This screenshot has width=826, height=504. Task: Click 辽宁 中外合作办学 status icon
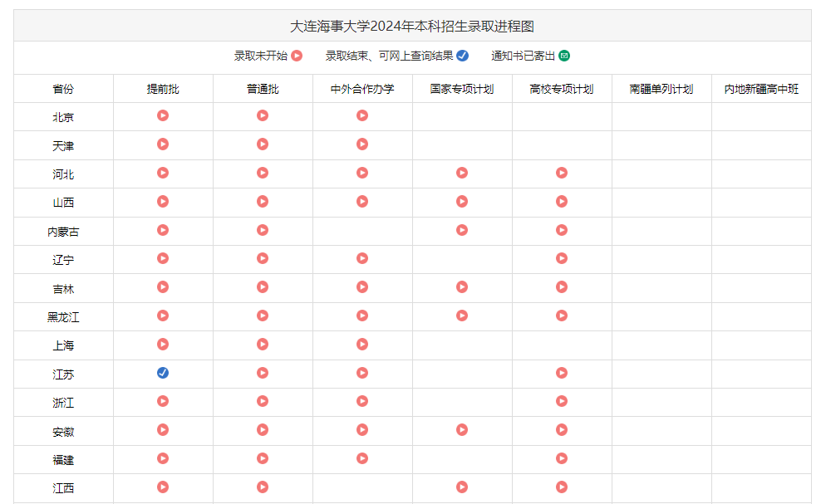(362, 258)
